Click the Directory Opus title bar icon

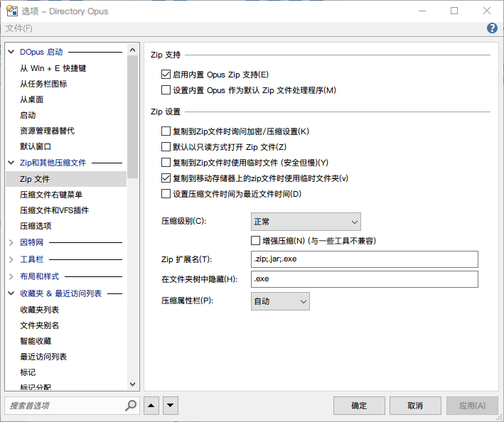(x=12, y=11)
